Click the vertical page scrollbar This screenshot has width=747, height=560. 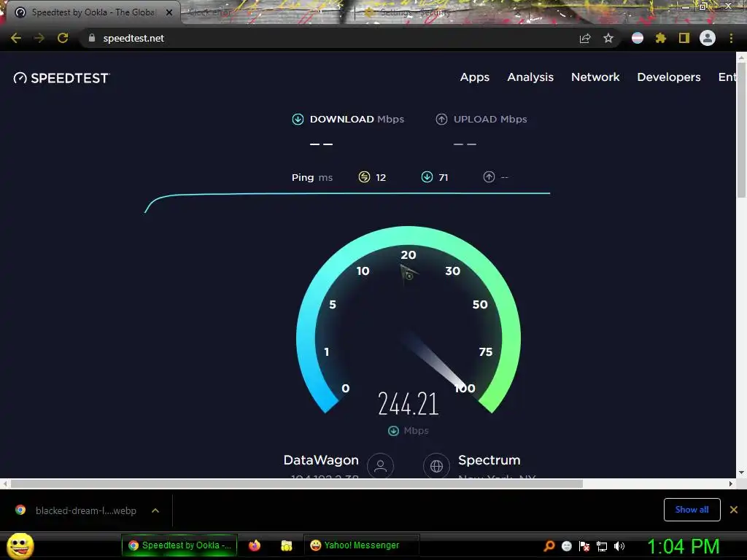click(741, 130)
